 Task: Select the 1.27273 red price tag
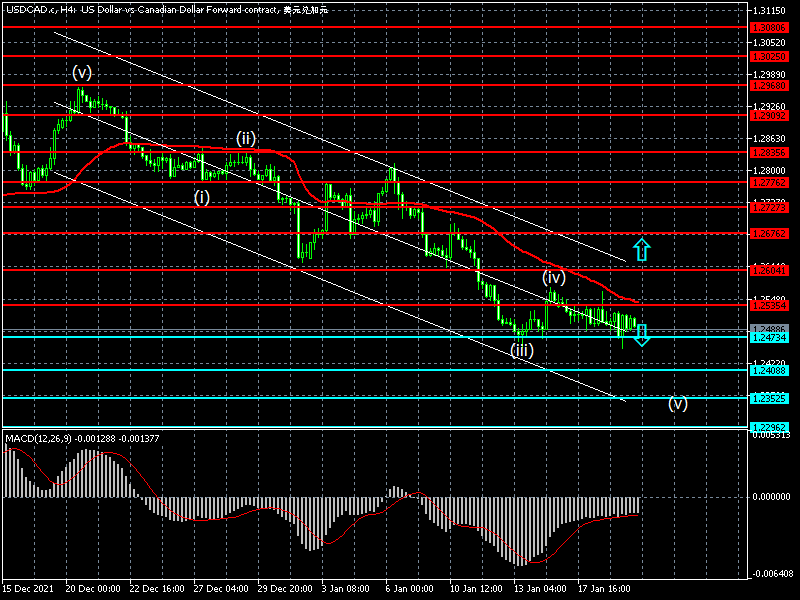coord(769,208)
